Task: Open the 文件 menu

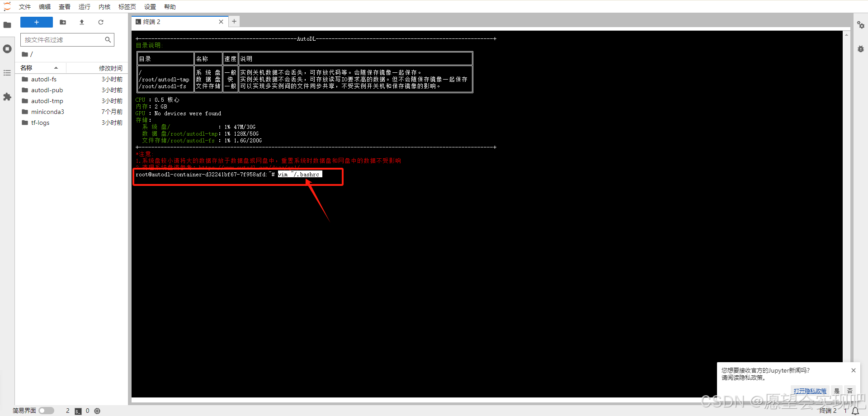Action: [x=25, y=7]
